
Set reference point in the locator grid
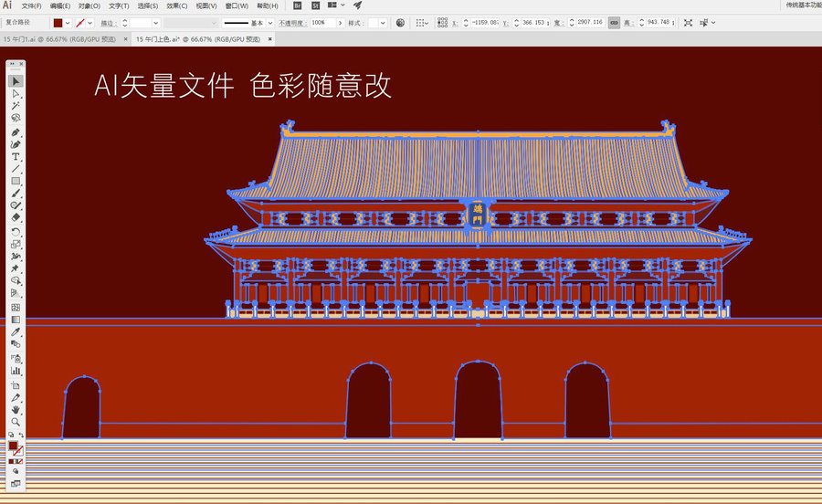[x=442, y=23]
